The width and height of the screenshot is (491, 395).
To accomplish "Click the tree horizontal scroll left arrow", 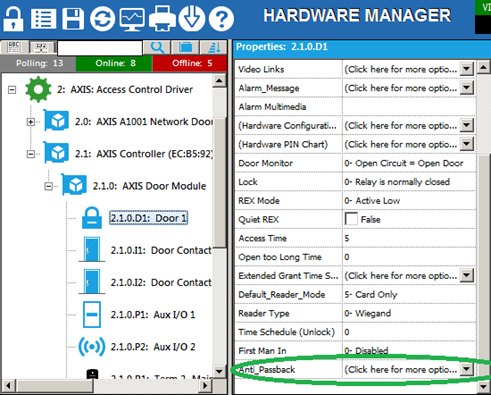I will click(8, 386).
